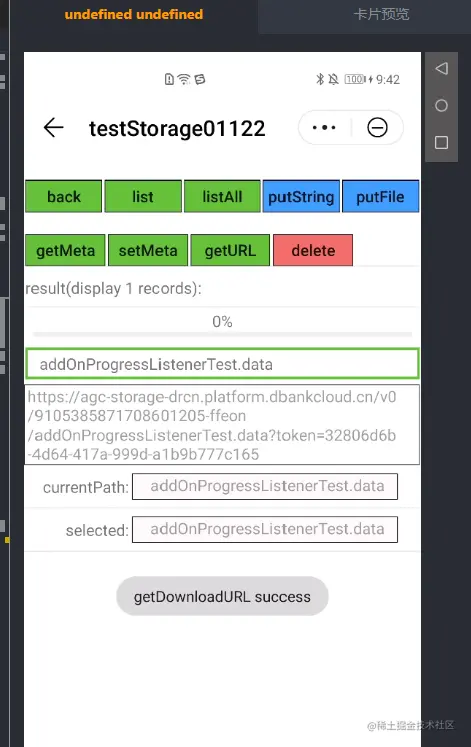Viewport: 471px width, 747px height.
Task: Click the red delete button
Action: [313, 250]
